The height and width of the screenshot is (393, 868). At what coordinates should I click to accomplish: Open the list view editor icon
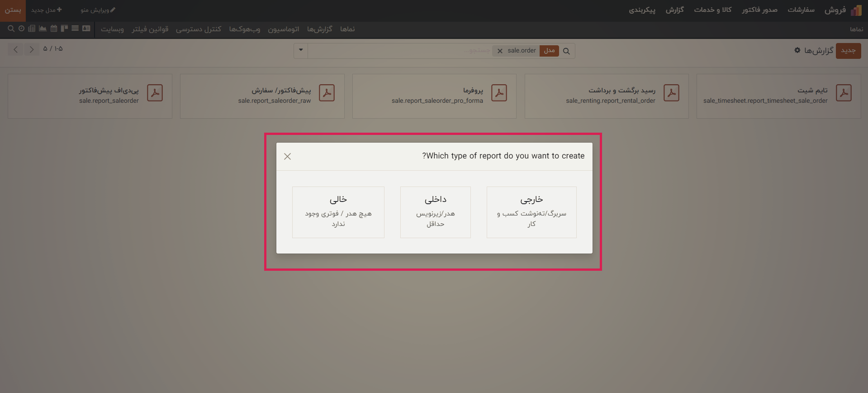pos(75,29)
